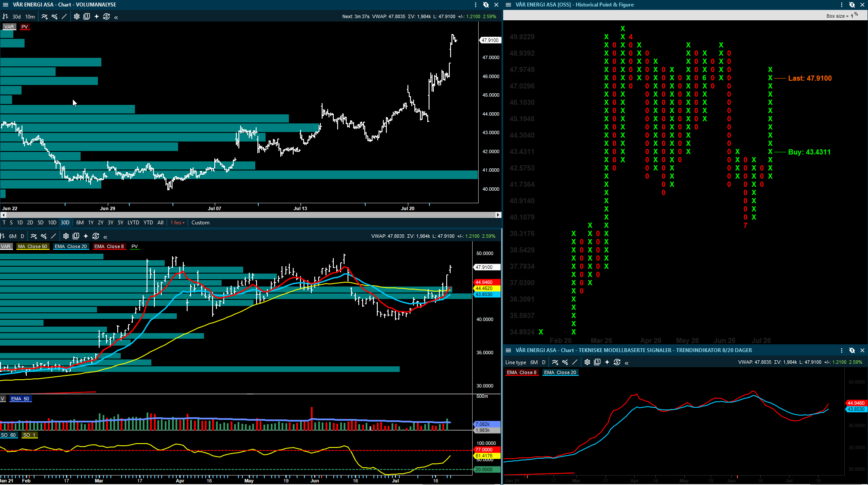
Task: Click the link/search icon in VOLUMANALYSE title bar
Action: (486, 5)
